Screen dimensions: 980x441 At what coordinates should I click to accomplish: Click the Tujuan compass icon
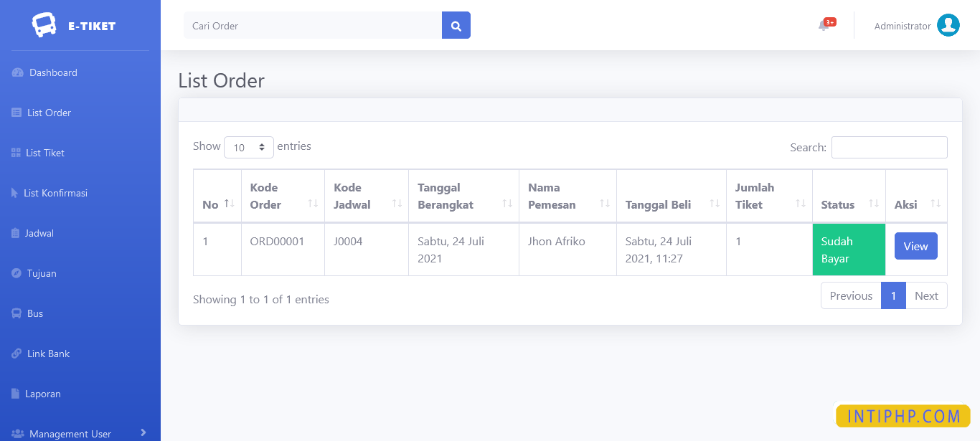pyautogui.click(x=17, y=273)
